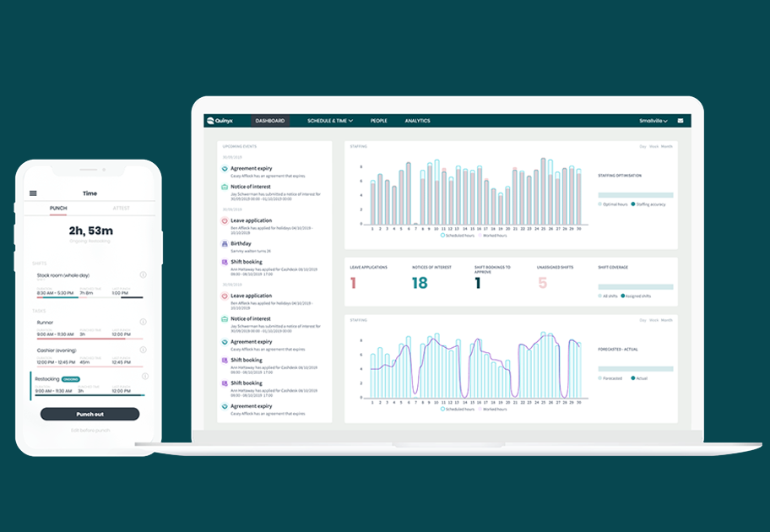
Task: Click the Leave application icon
Action: tap(225, 222)
